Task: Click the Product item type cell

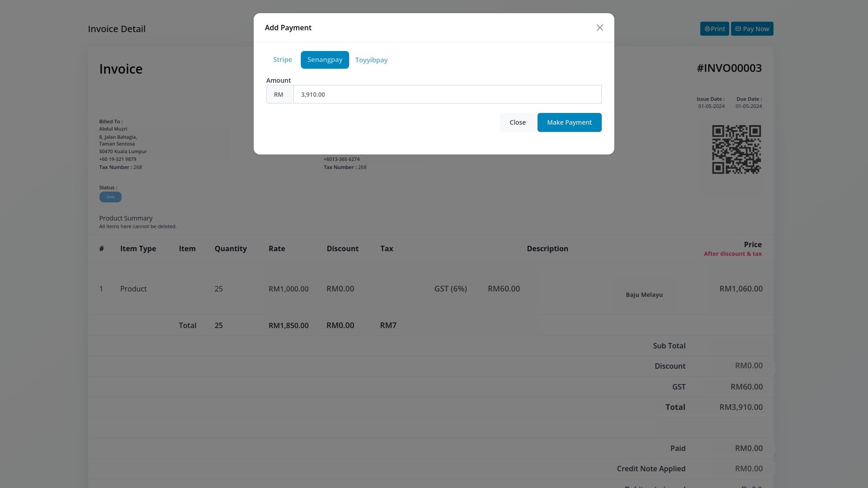Action: pyautogui.click(x=133, y=289)
